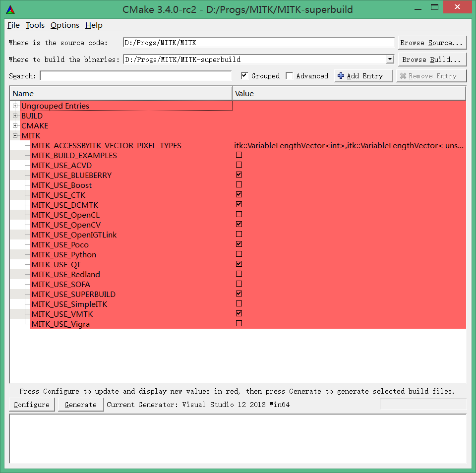Select the CMAKE group label
The width and height of the screenshot is (476, 473).
[35, 126]
